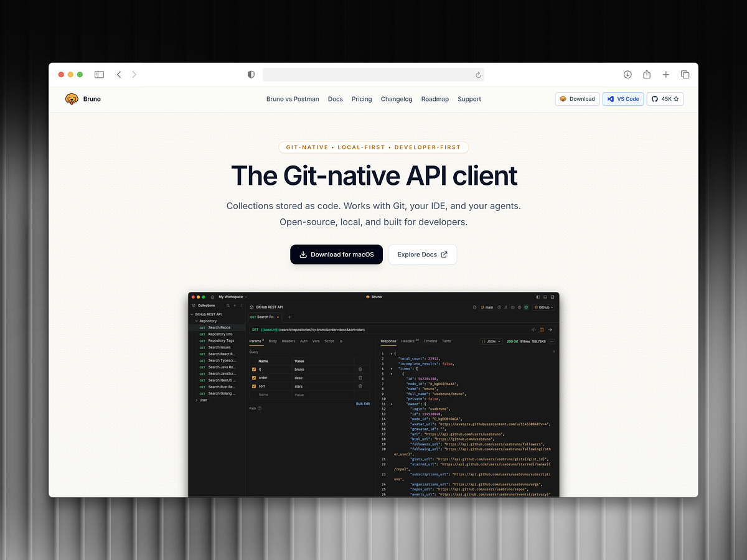Show Safari downloads icon
The image size is (747, 560).
pos(627,75)
